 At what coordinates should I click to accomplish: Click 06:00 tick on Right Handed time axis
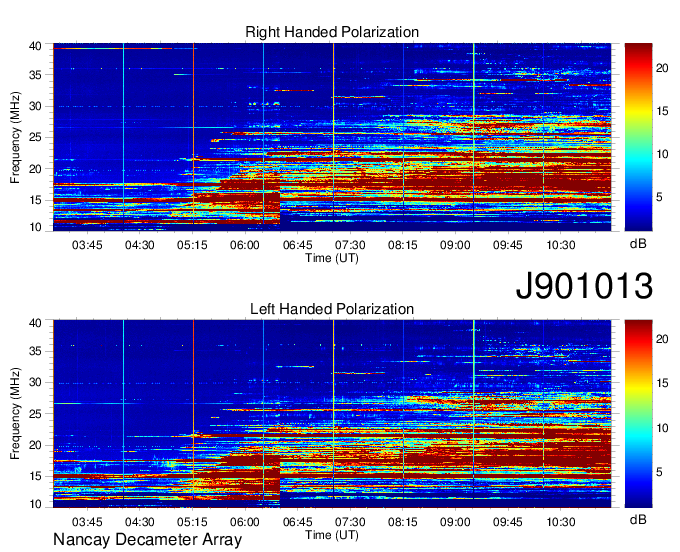(x=245, y=245)
